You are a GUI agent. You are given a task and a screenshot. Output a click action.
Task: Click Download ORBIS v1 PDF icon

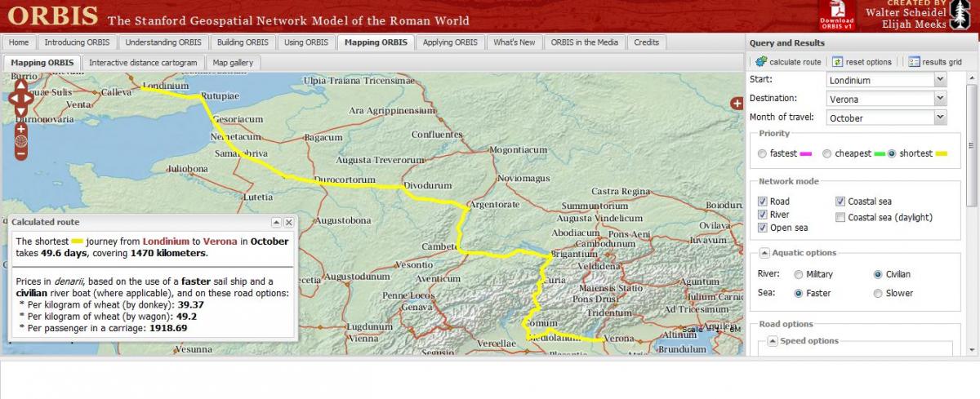(837, 15)
